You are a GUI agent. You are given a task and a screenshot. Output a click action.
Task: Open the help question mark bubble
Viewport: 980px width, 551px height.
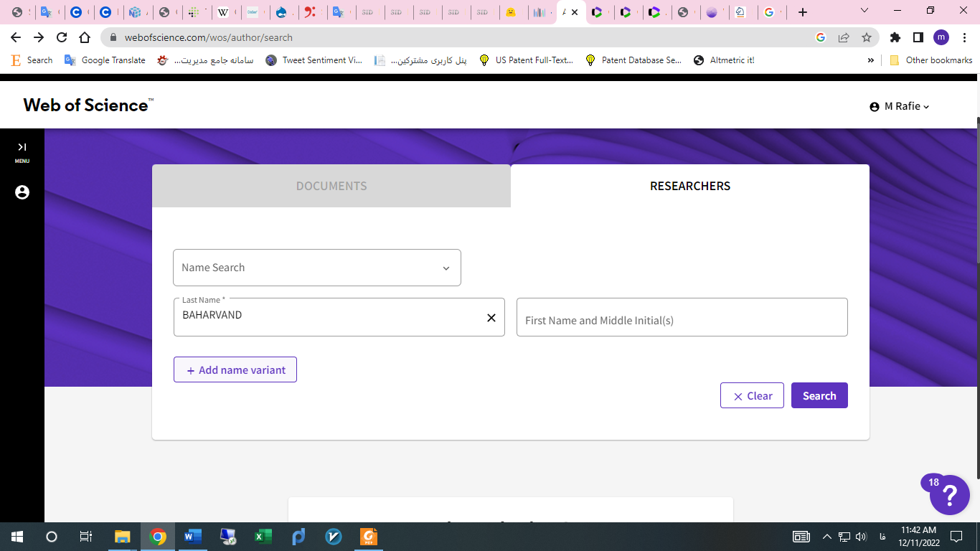[949, 494]
